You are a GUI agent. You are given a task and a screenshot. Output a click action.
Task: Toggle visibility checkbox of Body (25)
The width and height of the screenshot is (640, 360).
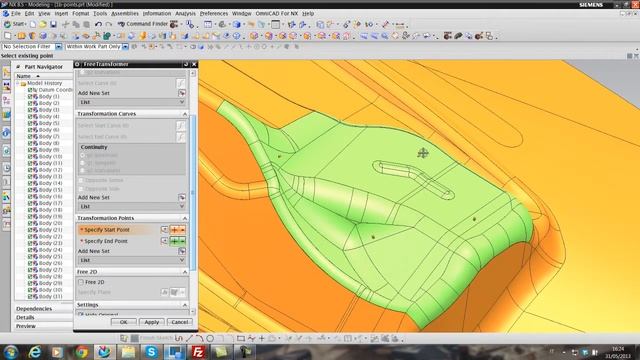pos(30,257)
